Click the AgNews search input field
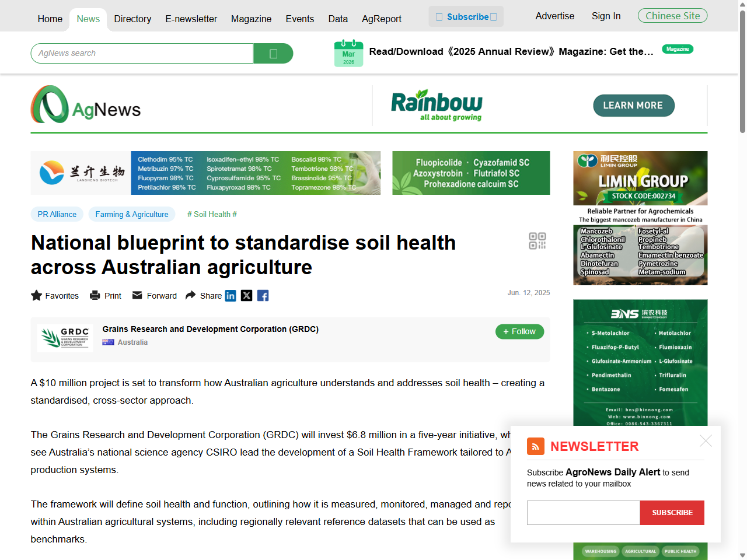The height and width of the screenshot is (560, 747). tap(142, 53)
